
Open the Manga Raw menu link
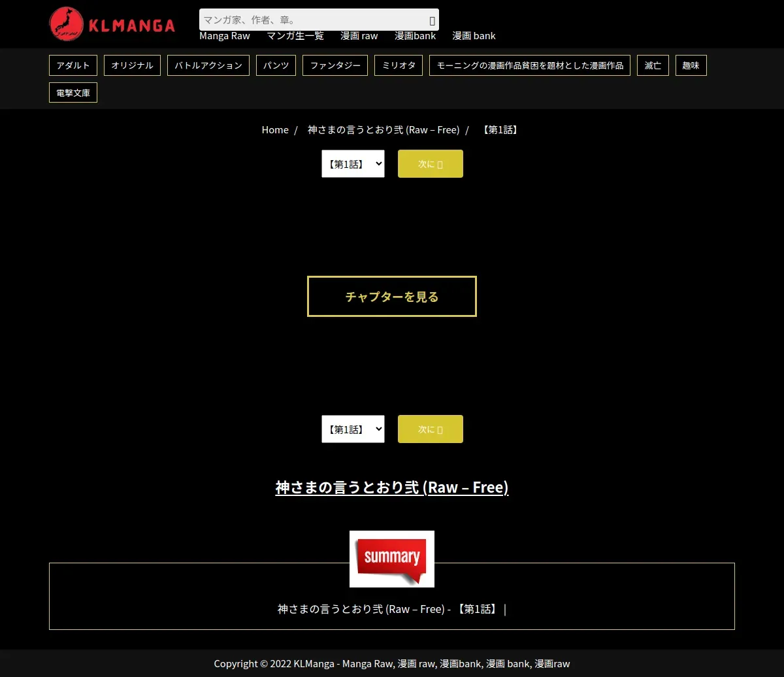click(225, 36)
